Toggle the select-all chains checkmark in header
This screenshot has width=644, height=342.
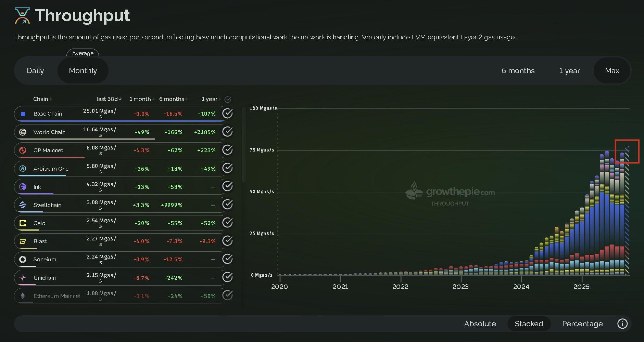pos(228,100)
